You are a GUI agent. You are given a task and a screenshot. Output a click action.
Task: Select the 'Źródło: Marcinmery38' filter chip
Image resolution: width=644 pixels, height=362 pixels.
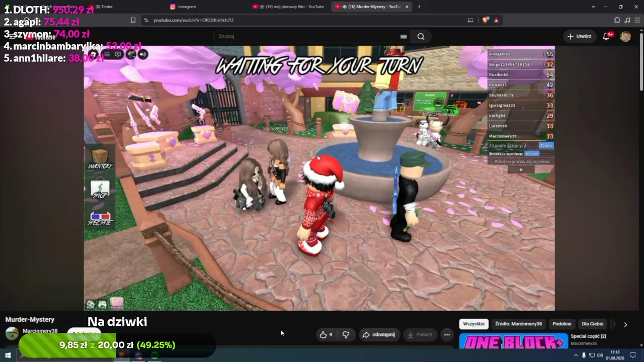coord(518,324)
